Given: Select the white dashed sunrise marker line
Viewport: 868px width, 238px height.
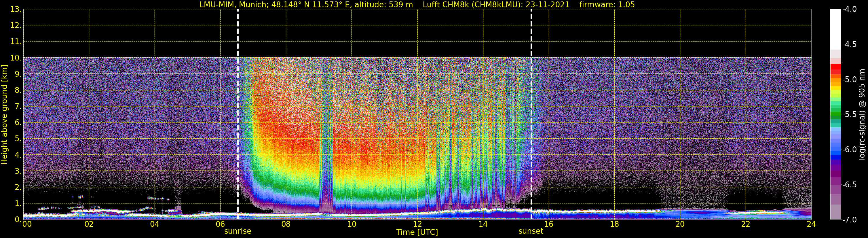Looking at the screenshot, I should click(238, 114).
